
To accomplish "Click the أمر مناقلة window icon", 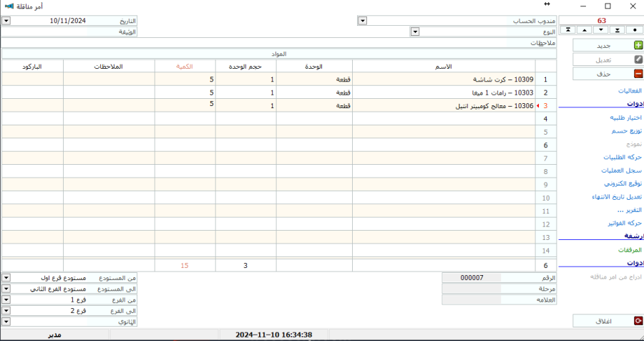I will click(9, 6).
